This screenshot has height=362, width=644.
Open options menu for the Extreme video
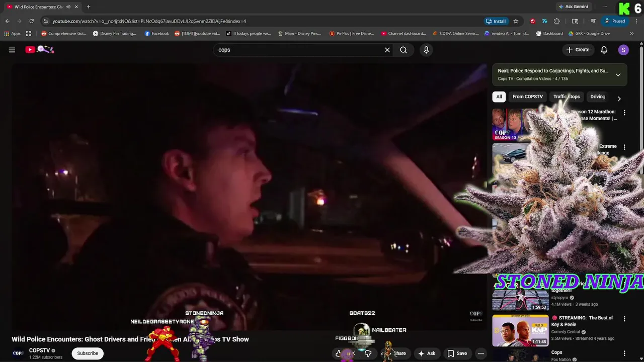[x=624, y=147]
